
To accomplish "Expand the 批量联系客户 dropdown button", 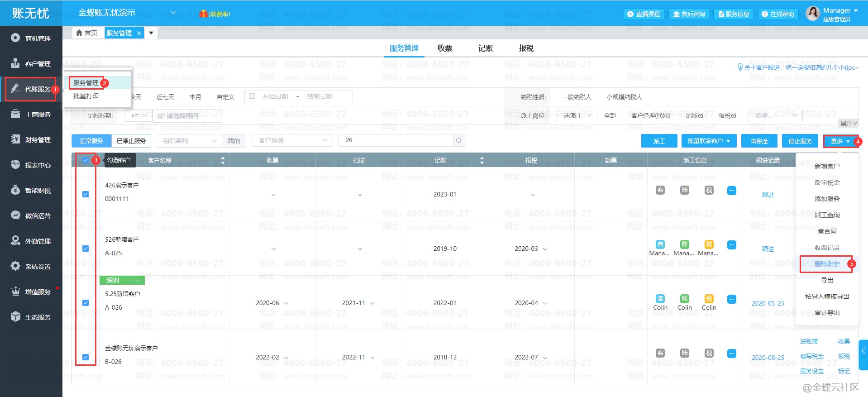I will (x=709, y=141).
